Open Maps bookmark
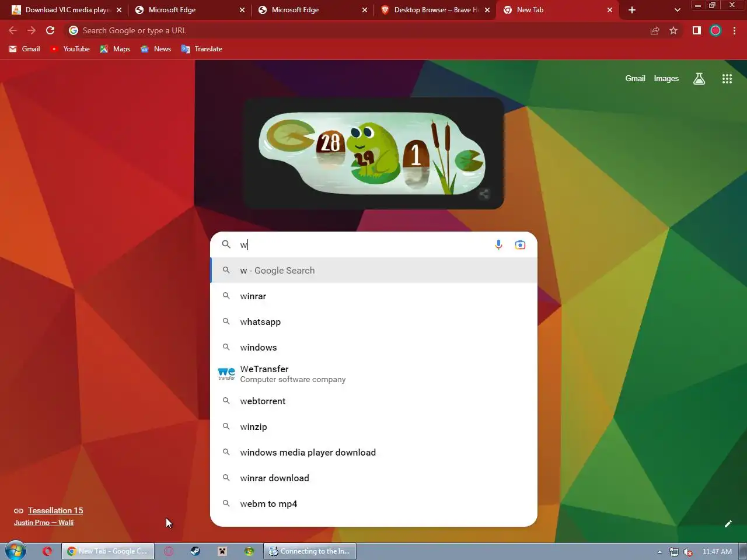The width and height of the screenshot is (747, 560). click(115, 49)
